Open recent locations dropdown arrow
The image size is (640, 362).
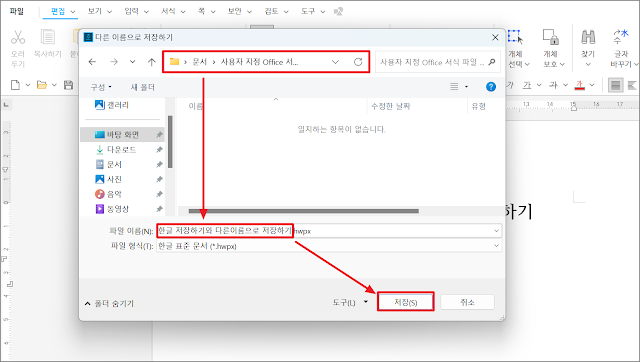click(x=132, y=62)
